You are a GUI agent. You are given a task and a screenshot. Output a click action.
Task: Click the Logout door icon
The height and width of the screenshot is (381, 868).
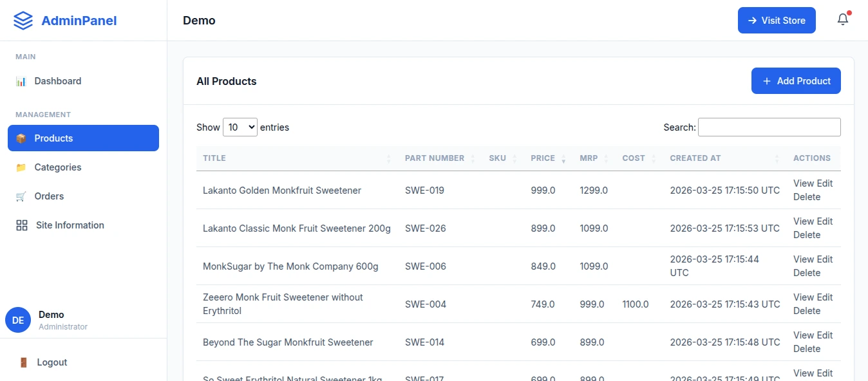click(x=23, y=362)
